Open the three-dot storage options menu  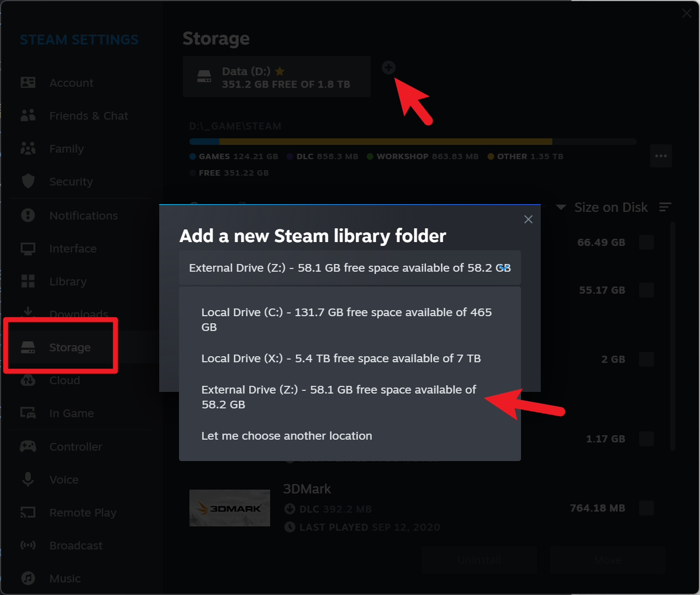click(x=660, y=156)
